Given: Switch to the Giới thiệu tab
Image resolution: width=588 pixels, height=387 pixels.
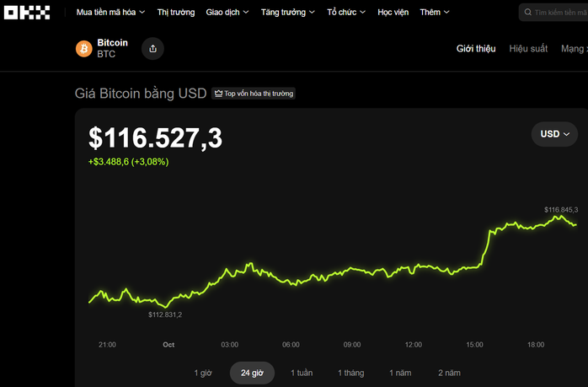Looking at the screenshot, I should pyautogui.click(x=476, y=49).
